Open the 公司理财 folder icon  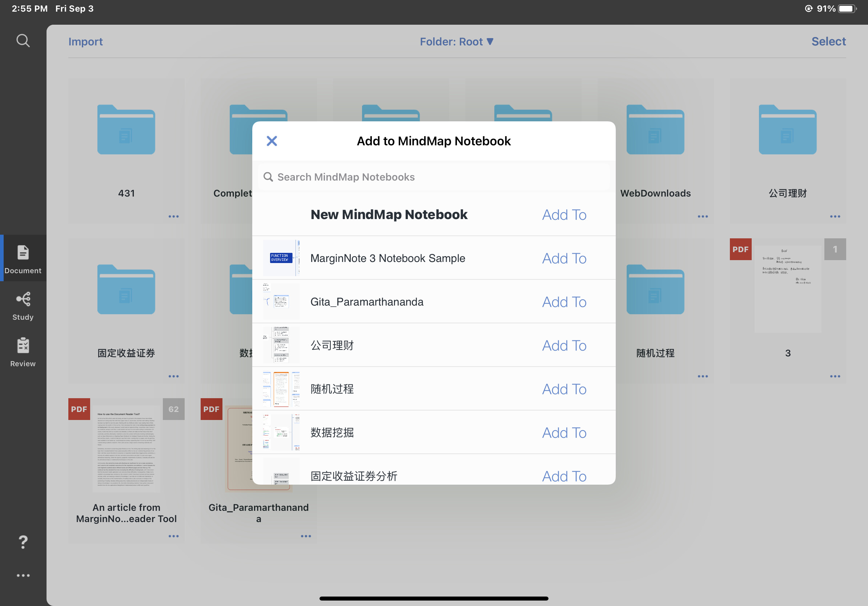(787, 130)
